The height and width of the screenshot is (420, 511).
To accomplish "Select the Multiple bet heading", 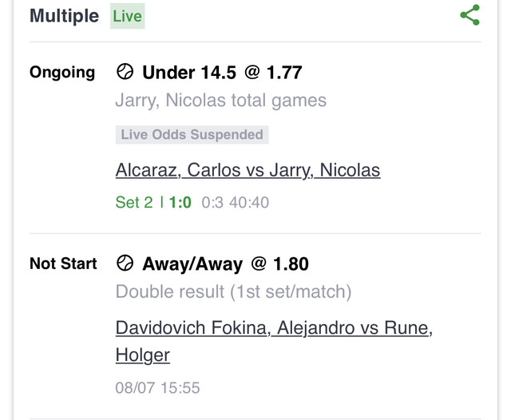I will coord(64,16).
